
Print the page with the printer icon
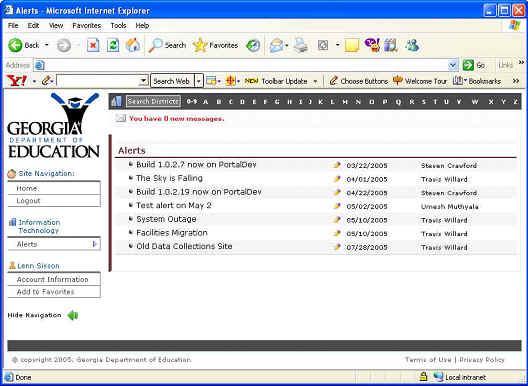pyautogui.click(x=300, y=45)
